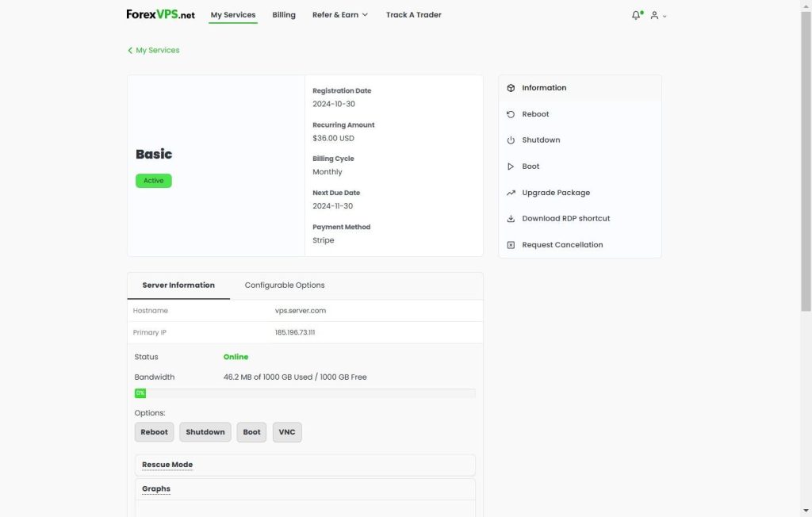The image size is (812, 517).
Task: Click the bandwidth usage text 46.2 MB
Action: [x=295, y=377]
